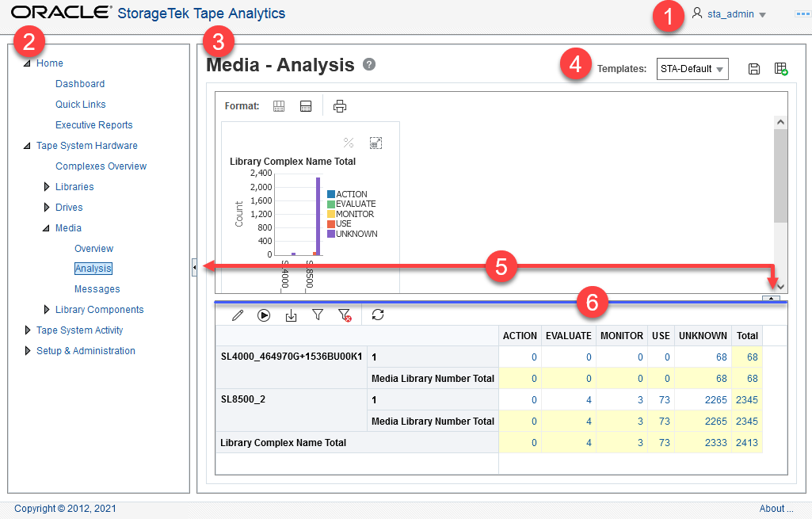Click the clear filter icon

click(x=345, y=315)
